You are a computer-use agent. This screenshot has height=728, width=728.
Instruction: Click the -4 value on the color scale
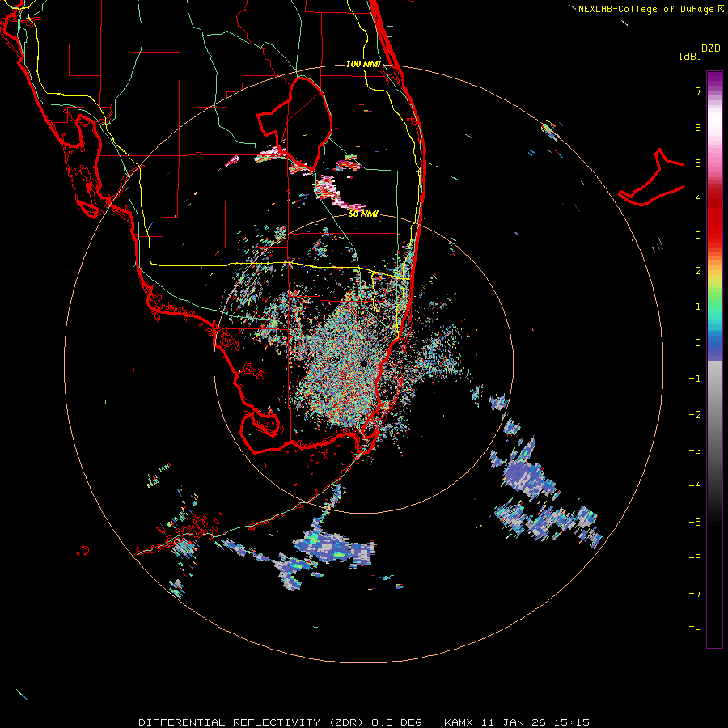click(695, 486)
